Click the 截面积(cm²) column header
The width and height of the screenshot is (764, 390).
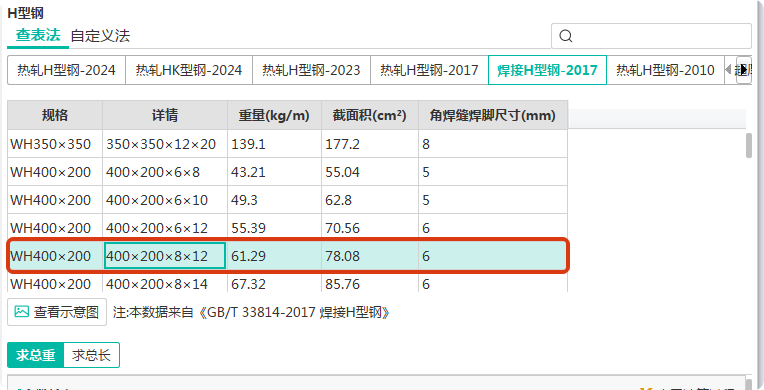370,115
